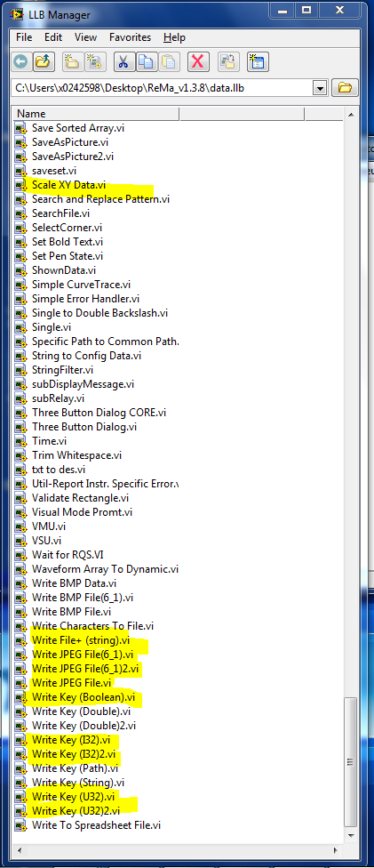Click the browse folder button beside path

point(345,88)
